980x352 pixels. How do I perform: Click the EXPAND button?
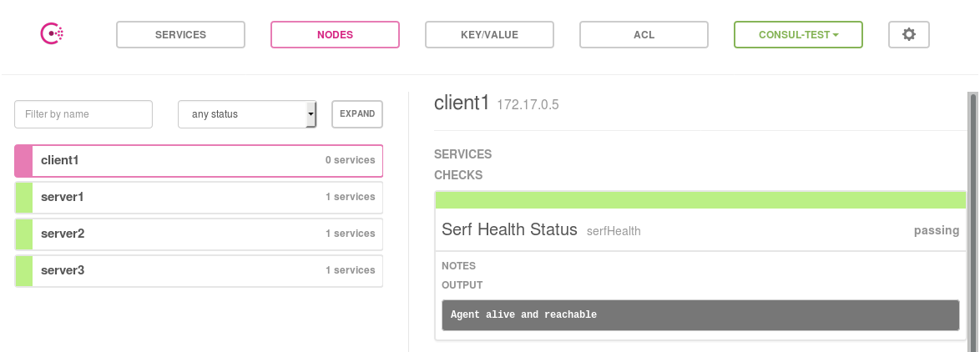(x=357, y=114)
